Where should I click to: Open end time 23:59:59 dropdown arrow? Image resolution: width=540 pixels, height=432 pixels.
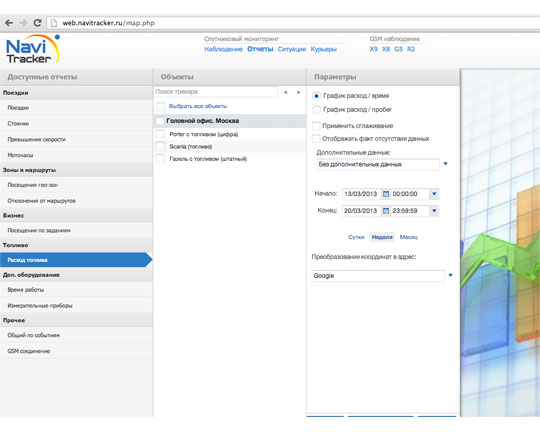click(434, 210)
